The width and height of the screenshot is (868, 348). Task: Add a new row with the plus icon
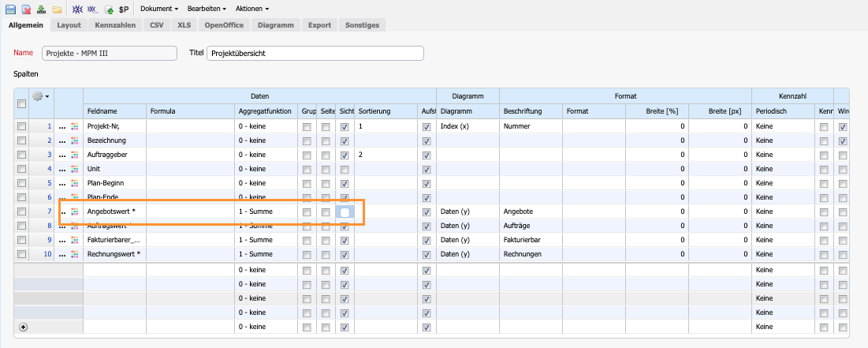[23, 327]
